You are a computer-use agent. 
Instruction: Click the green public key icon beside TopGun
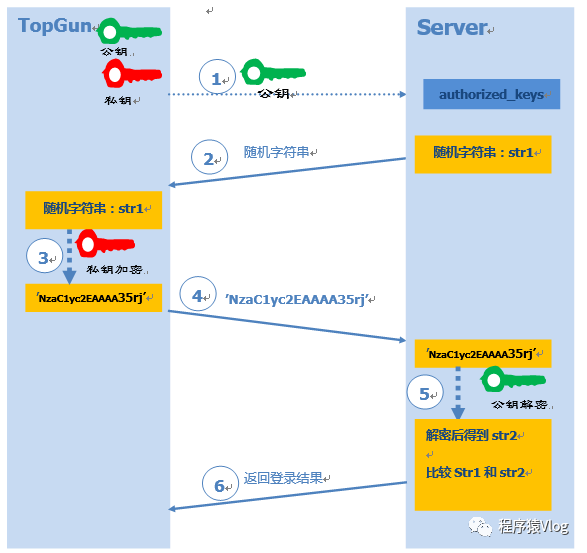click(x=130, y=31)
